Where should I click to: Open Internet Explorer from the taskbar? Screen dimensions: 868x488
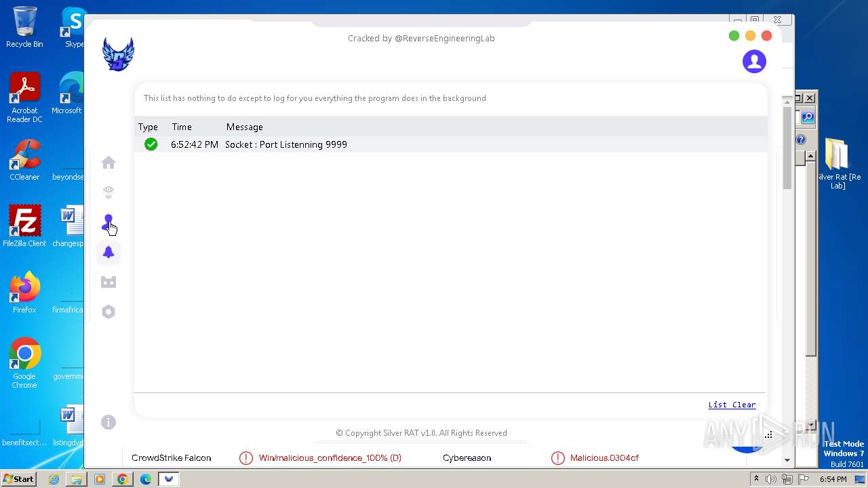click(x=54, y=479)
